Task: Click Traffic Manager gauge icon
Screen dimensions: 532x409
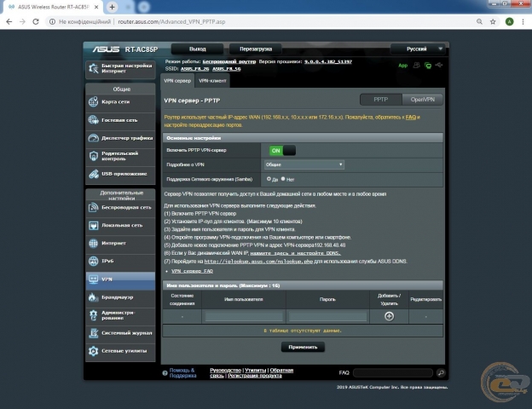Action: coord(93,138)
